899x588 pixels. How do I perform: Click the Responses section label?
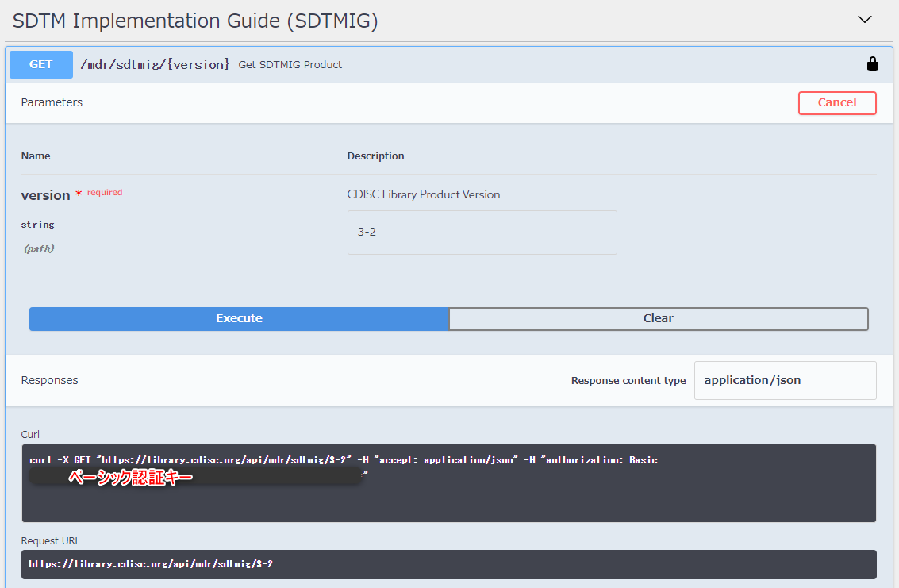(x=49, y=380)
